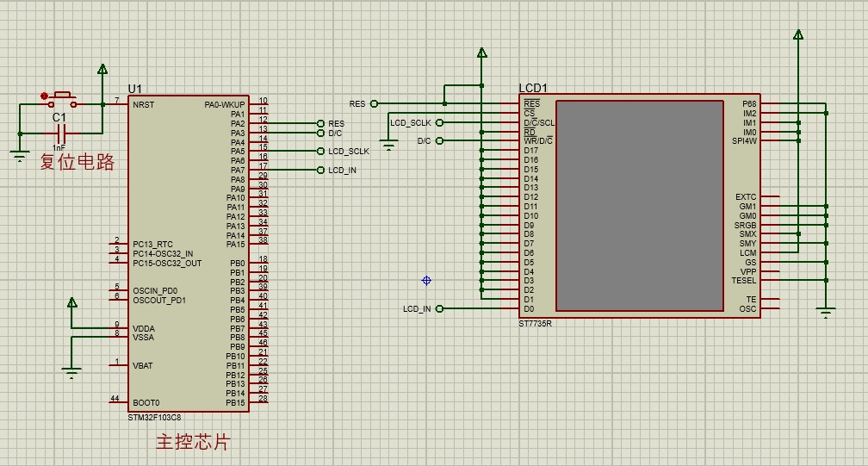Click the 主控芯片 text label

(193, 442)
